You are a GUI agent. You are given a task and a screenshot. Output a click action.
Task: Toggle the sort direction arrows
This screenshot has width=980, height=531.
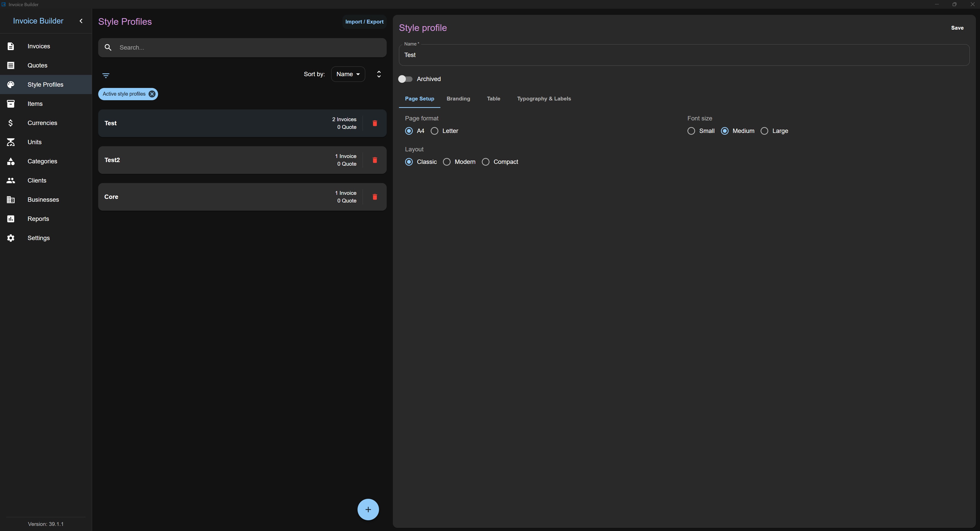click(378, 74)
